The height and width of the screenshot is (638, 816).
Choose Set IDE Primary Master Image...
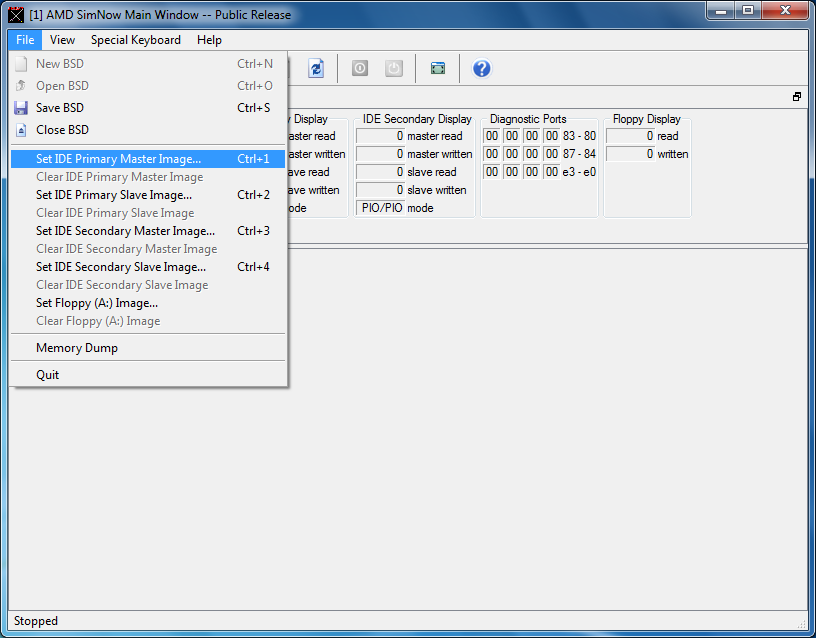[x=148, y=159]
